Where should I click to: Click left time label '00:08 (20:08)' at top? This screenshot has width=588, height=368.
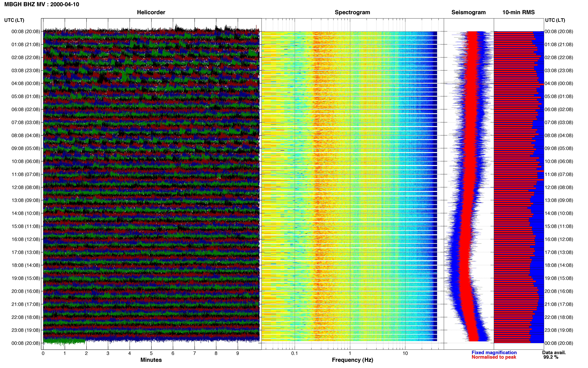[26, 31]
